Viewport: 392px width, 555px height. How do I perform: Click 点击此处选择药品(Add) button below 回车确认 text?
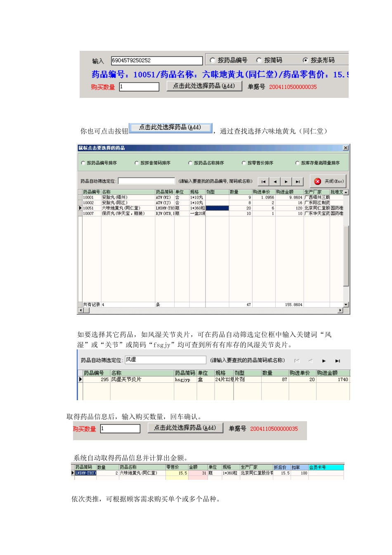pos(185,428)
